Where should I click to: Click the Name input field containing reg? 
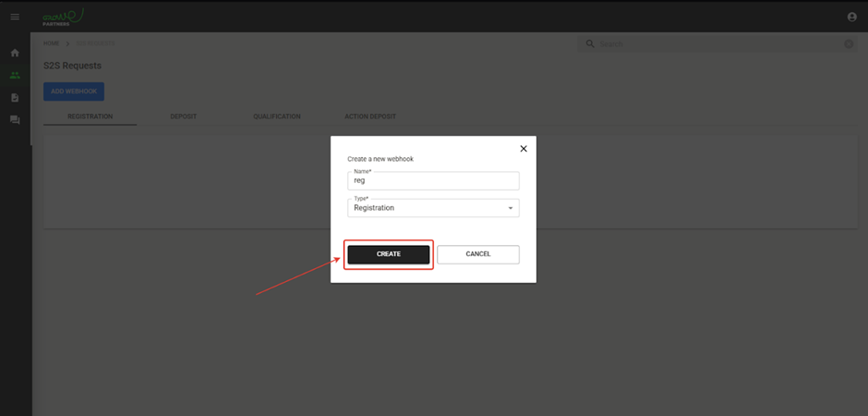click(x=433, y=180)
